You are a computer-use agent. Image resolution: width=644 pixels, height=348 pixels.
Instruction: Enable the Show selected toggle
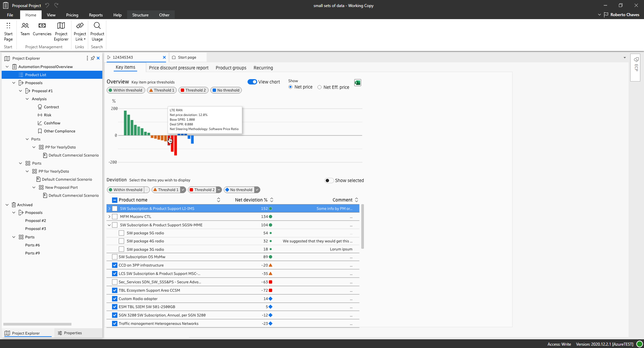329,180
